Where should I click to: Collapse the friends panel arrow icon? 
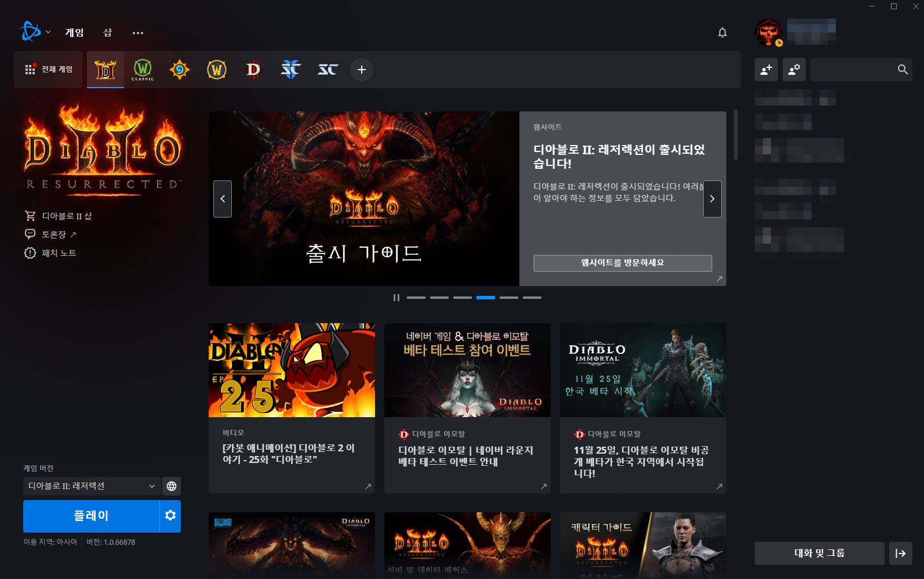click(901, 553)
